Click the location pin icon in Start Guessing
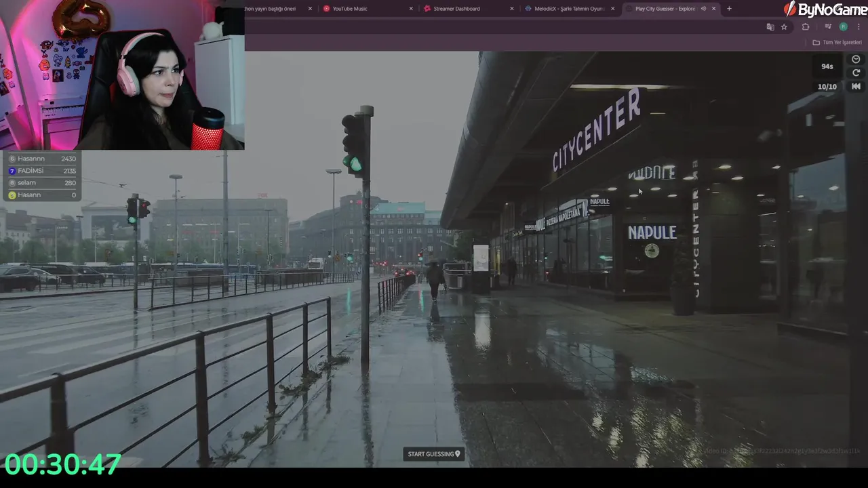Image resolution: width=868 pixels, height=488 pixels. coord(458,454)
